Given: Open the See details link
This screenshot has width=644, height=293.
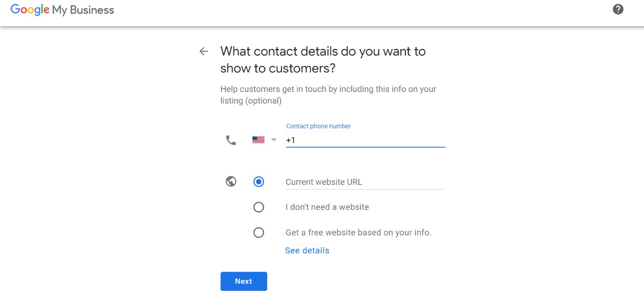Looking at the screenshot, I should tap(307, 250).
